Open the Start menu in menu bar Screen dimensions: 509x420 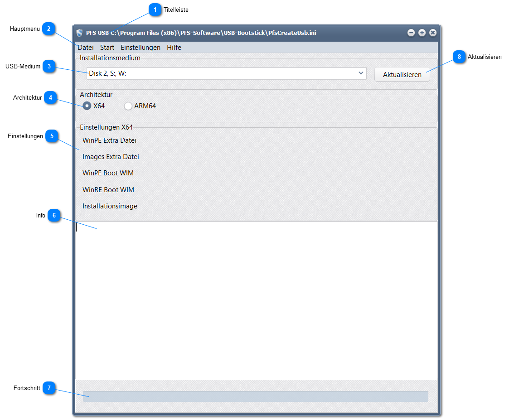tap(107, 48)
